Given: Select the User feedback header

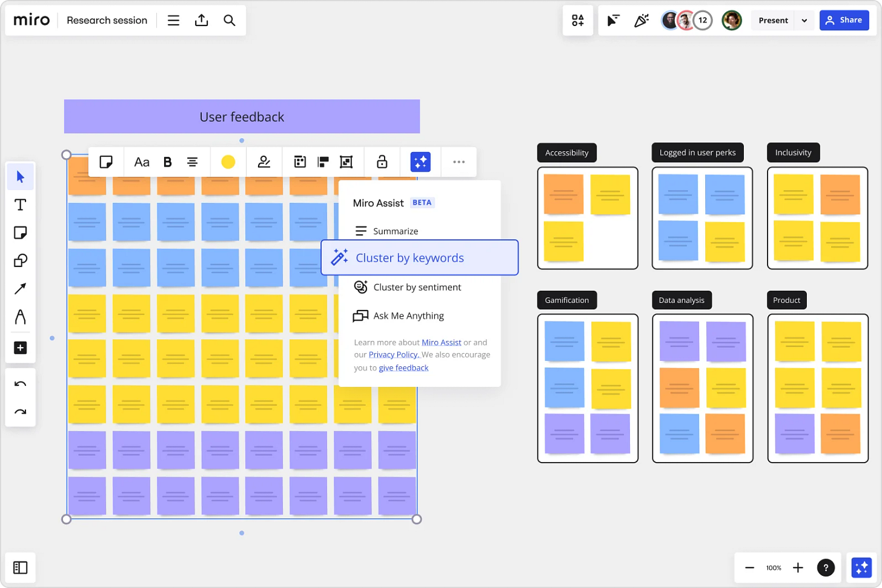Looking at the screenshot, I should pyautogui.click(x=242, y=116).
